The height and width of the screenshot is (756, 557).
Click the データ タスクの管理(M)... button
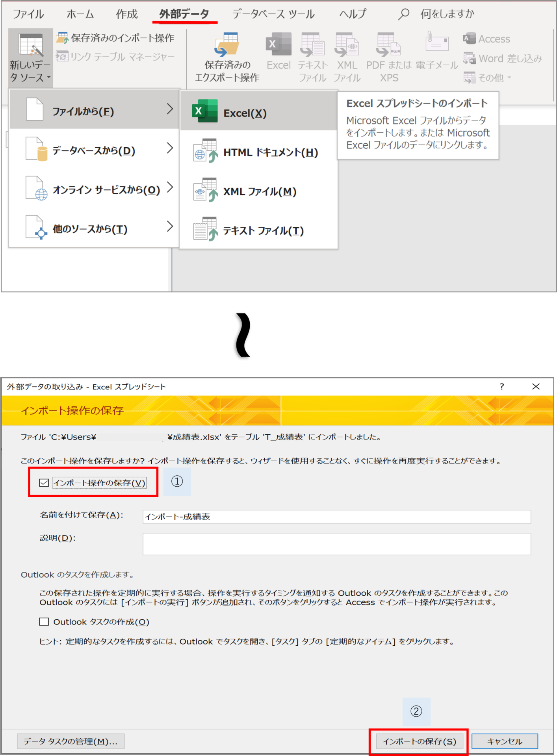(71, 741)
